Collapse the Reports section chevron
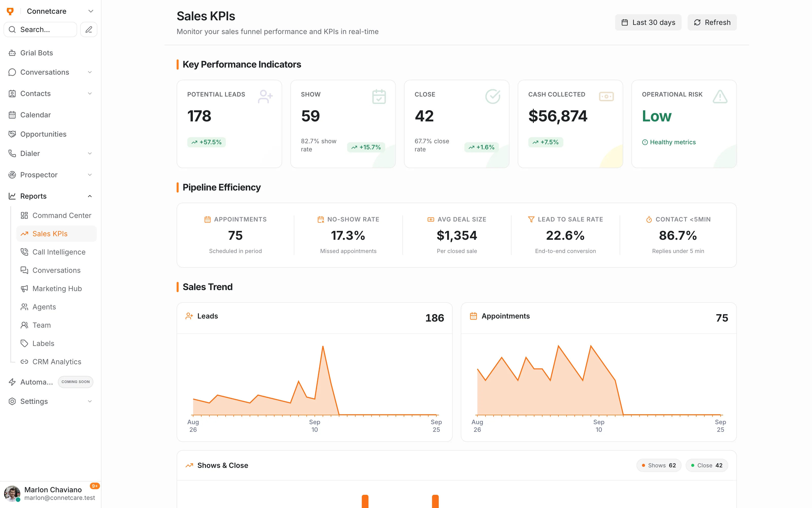Viewport: 812px width, 508px height. [90, 196]
